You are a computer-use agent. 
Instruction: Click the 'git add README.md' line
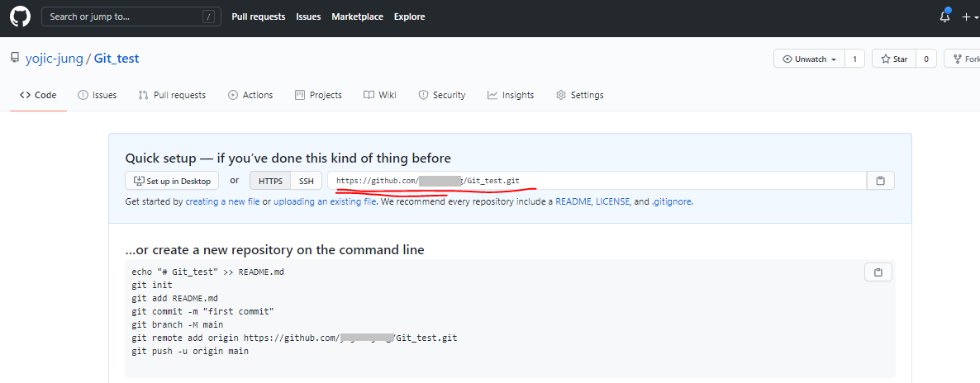pyautogui.click(x=174, y=298)
